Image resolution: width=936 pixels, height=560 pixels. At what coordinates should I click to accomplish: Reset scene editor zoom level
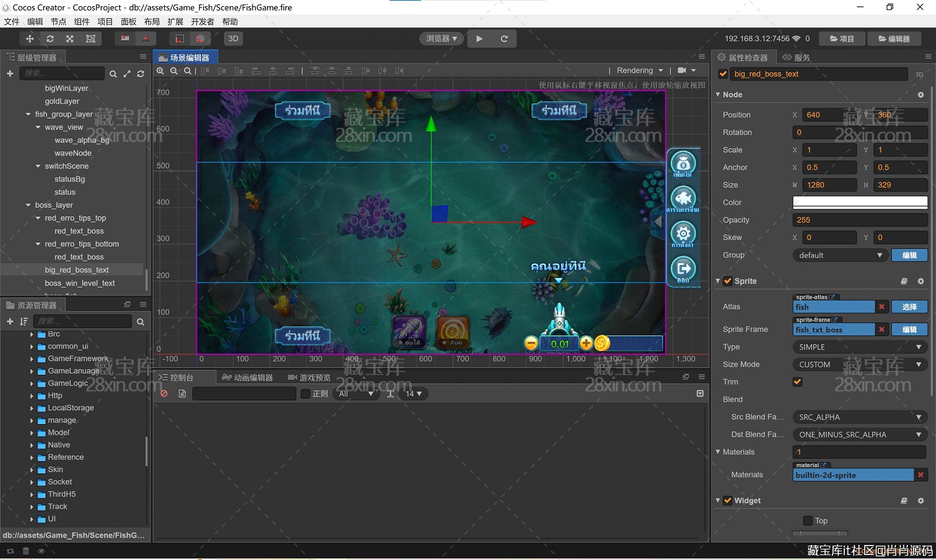tap(187, 70)
